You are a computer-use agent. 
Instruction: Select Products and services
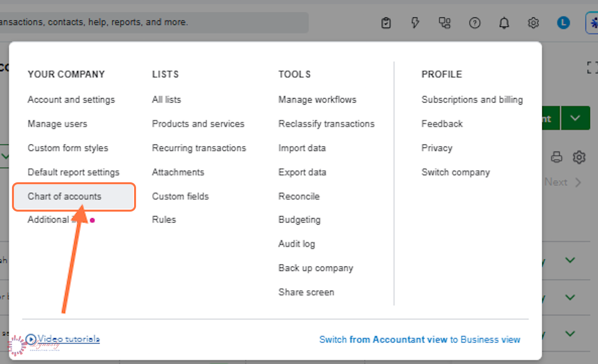tap(198, 123)
